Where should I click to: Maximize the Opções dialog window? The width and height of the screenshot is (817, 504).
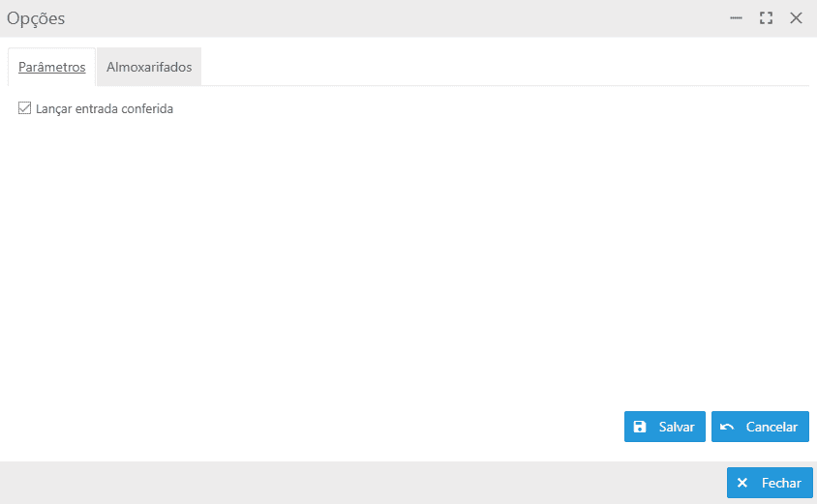(x=766, y=18)
